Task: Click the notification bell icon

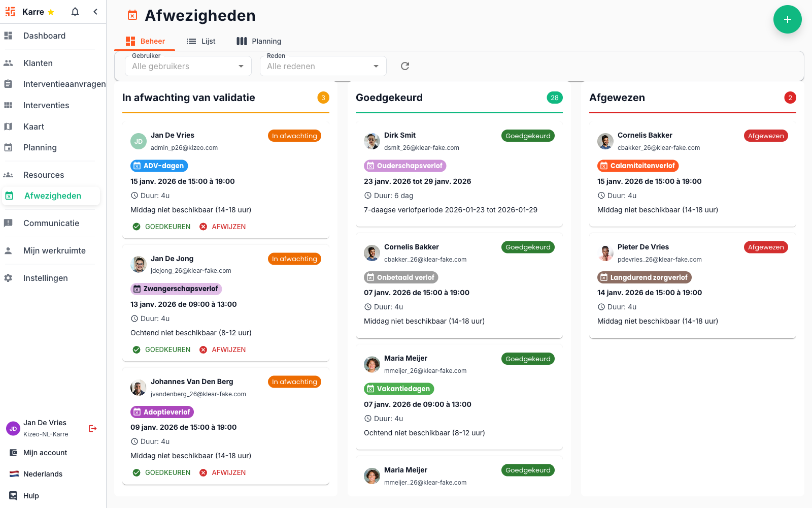Action: pyautogui.click(x=75, y=12)
